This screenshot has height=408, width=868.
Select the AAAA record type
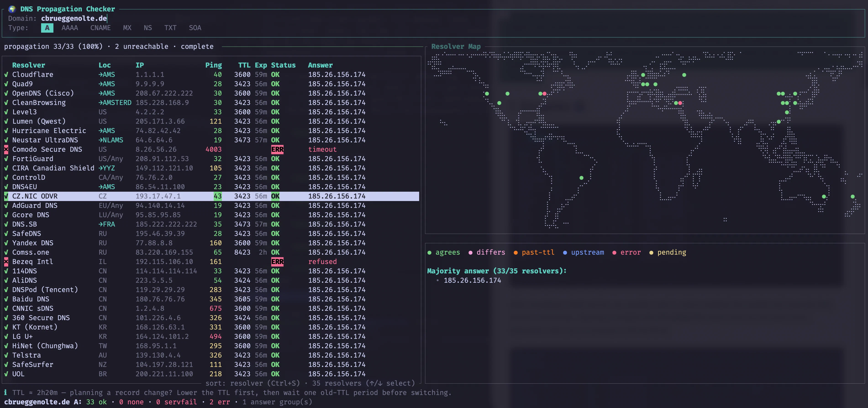[x=70, y=28]
